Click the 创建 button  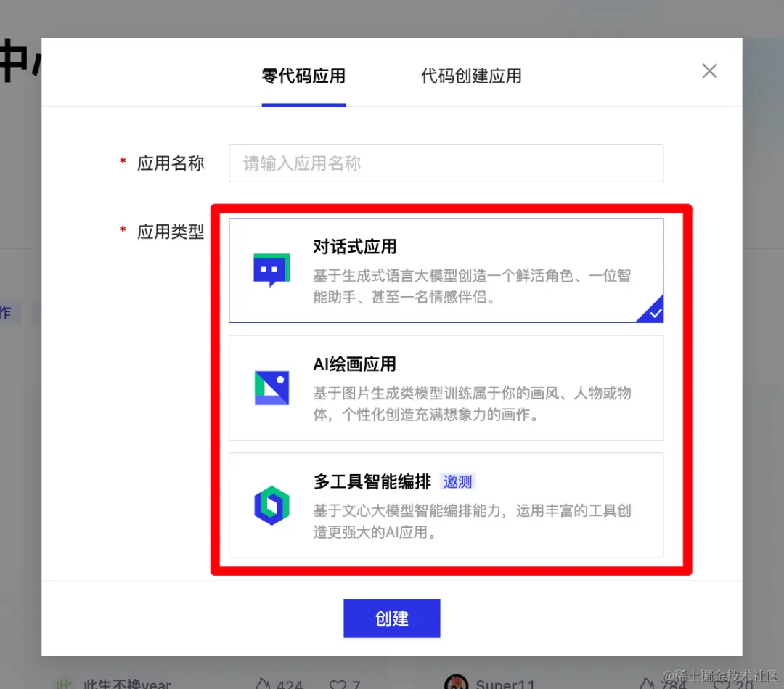click(x=391, y=619)
